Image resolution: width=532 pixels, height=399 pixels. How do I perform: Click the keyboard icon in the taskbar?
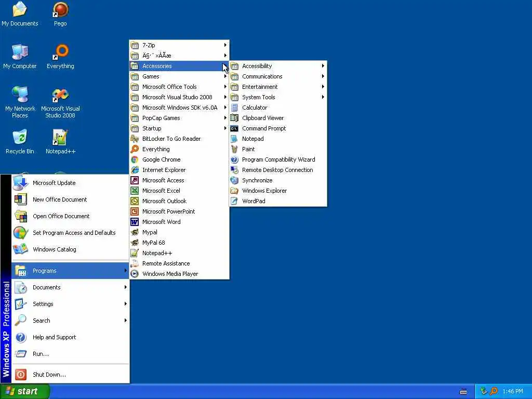(x=463, y=392)
